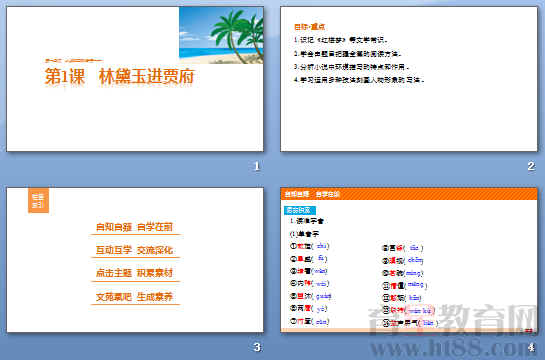Click the fourth objective line on slide 2
Image resolution: width=545 pixels, height=360 pixels.
point(359,80)
